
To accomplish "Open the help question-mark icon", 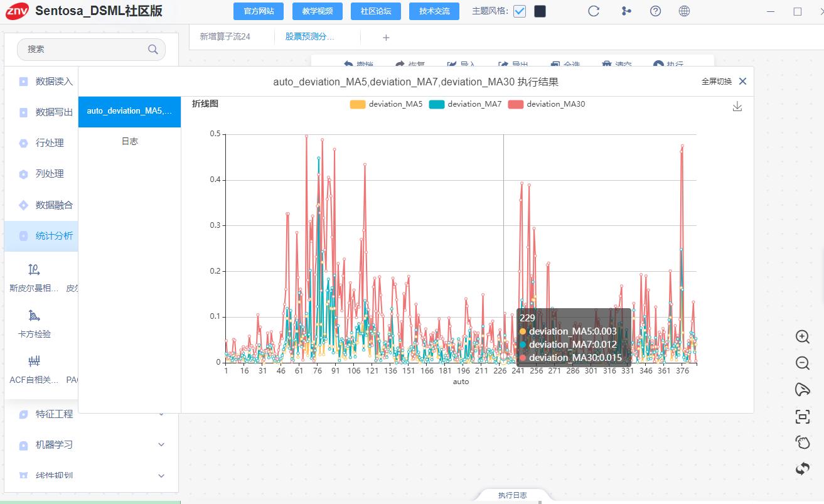I will tap(656, 11).
